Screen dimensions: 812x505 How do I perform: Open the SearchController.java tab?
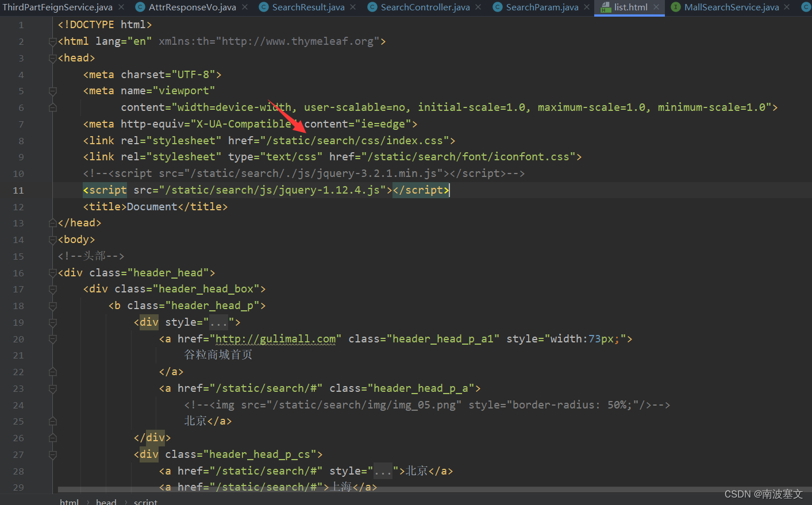pyautogui.click(x=425, y=7)
